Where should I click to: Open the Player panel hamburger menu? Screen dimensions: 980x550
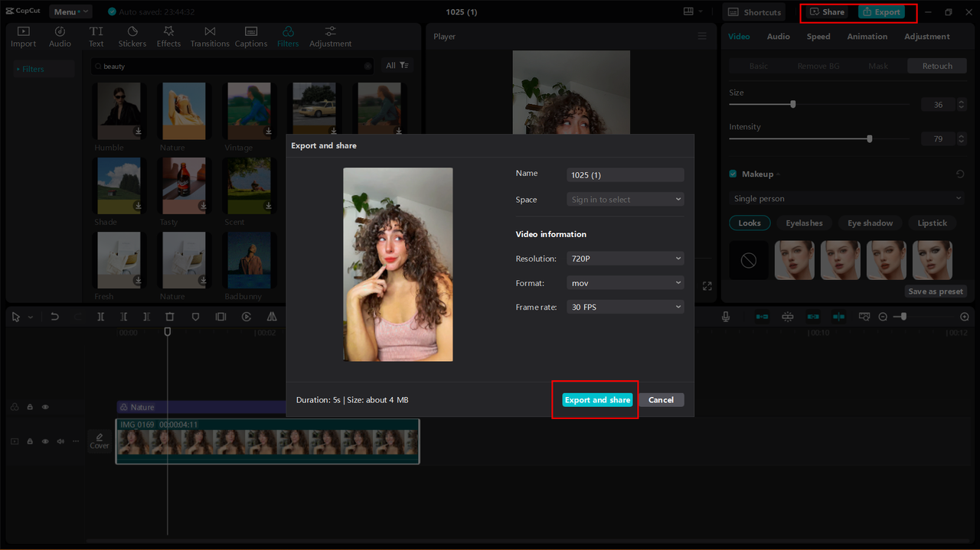pos(702,36)
